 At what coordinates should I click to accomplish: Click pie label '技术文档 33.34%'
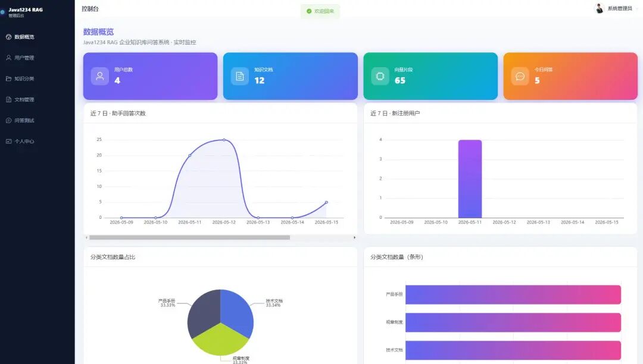[x=274, y=303]
